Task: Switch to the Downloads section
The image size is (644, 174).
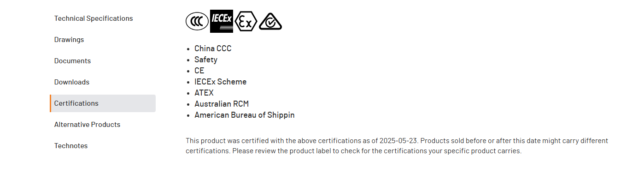Action: 72,82
